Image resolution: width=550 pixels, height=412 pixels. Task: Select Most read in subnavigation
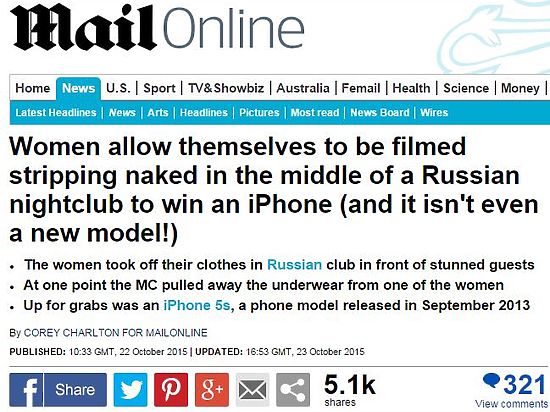315,112
